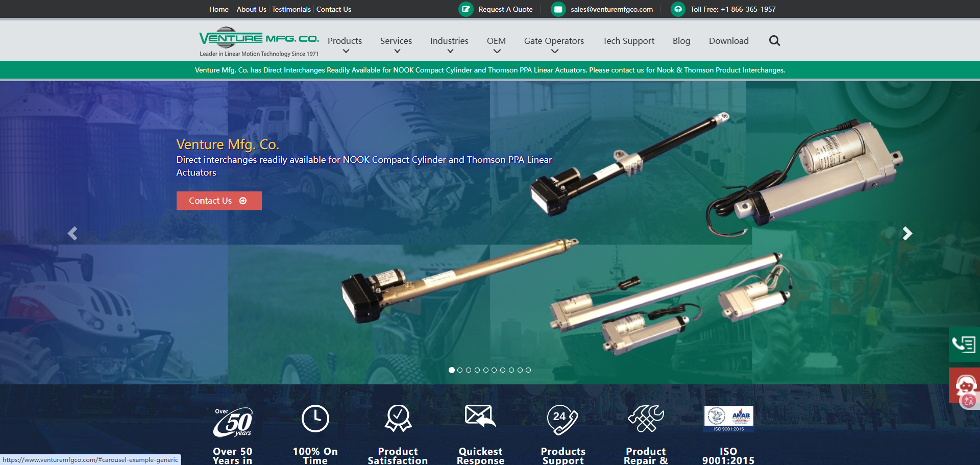Advance carousel with the next arrow

(x=906, y=233)
